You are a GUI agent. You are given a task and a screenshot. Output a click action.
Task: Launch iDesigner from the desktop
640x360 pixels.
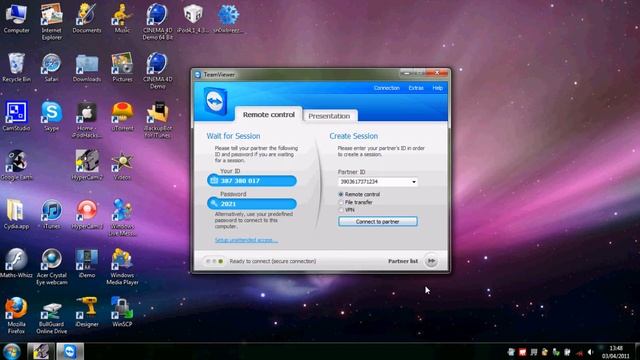point(87,312)
